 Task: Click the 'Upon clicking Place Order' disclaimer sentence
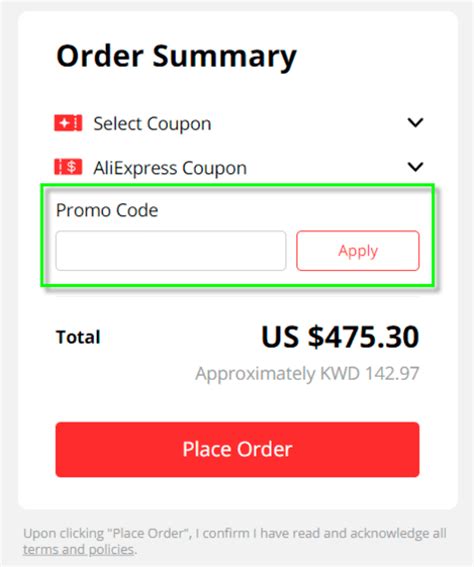pos(235,541)
